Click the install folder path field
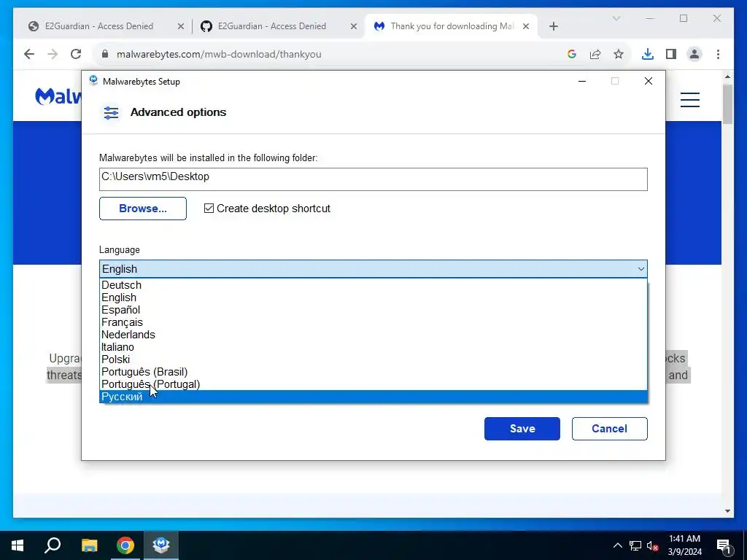The height and width of the screenshot is (560, 747). pos(373,179)
